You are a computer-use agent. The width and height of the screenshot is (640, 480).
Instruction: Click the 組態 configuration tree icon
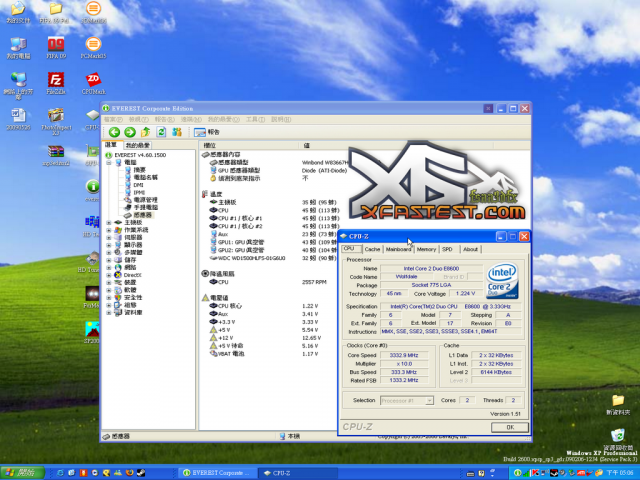(118, 305)
